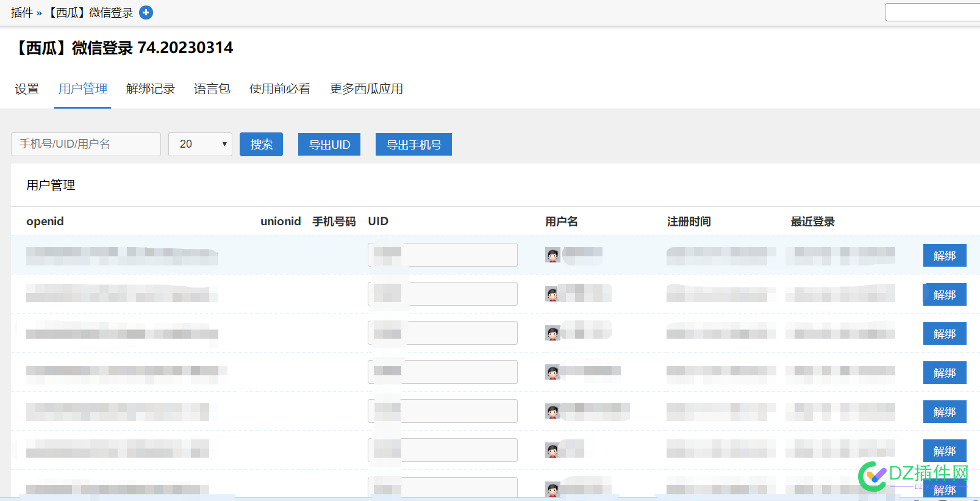The height and width of the screenshot is (501, 980).
Task: Click the UID input field in fourth row
Action: (x=443, y=372)
